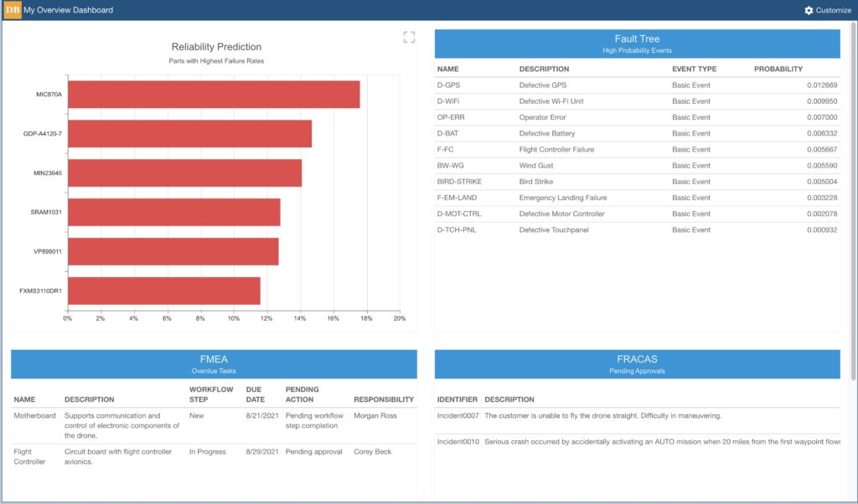Image resolution: width=858 pixels, height=504 pixels.
Task: Click the MIC870A failure rate bar
Action: click(214, 95)
